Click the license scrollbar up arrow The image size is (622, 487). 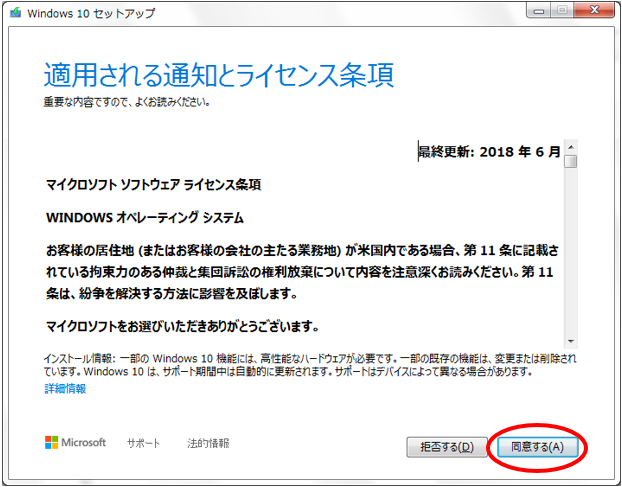[571, 147]
